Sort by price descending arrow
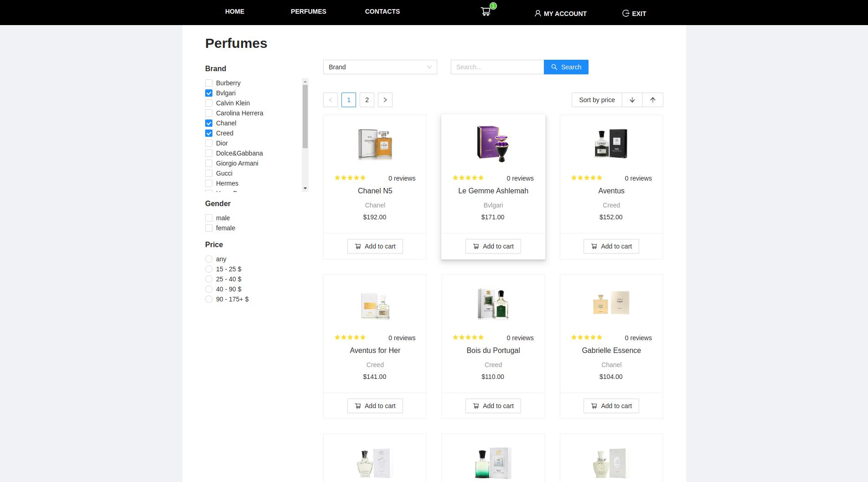This screenshot has height=482, width=868. point(632,100)
